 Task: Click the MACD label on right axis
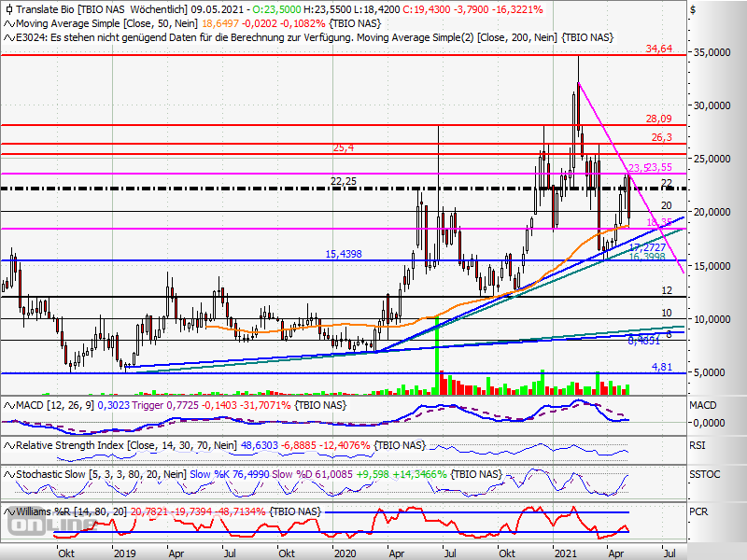tap(702, 404)
